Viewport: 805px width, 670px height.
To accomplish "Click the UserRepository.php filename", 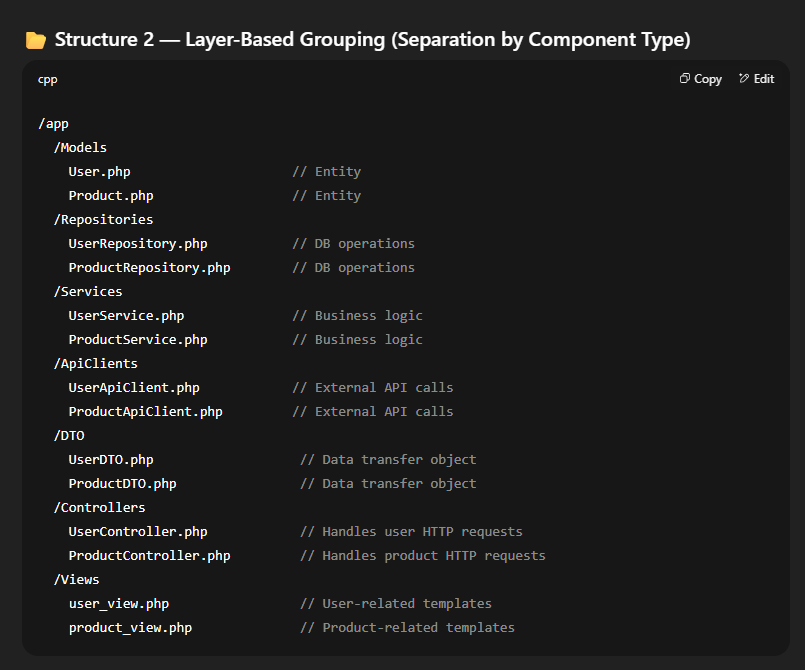I will [138, 243].
